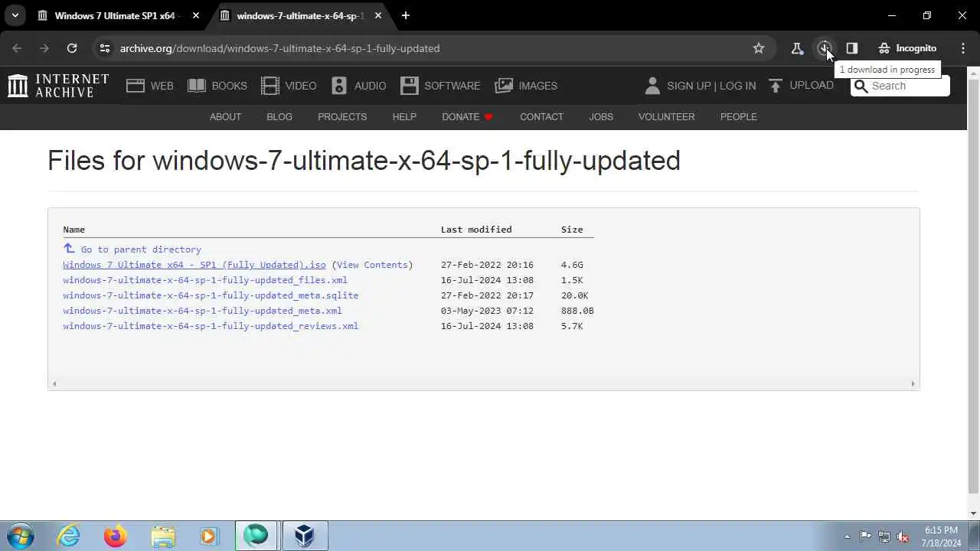Screen dimensions: 980x551
Task: Click the user avatar icon
Action: click(652, 86)
